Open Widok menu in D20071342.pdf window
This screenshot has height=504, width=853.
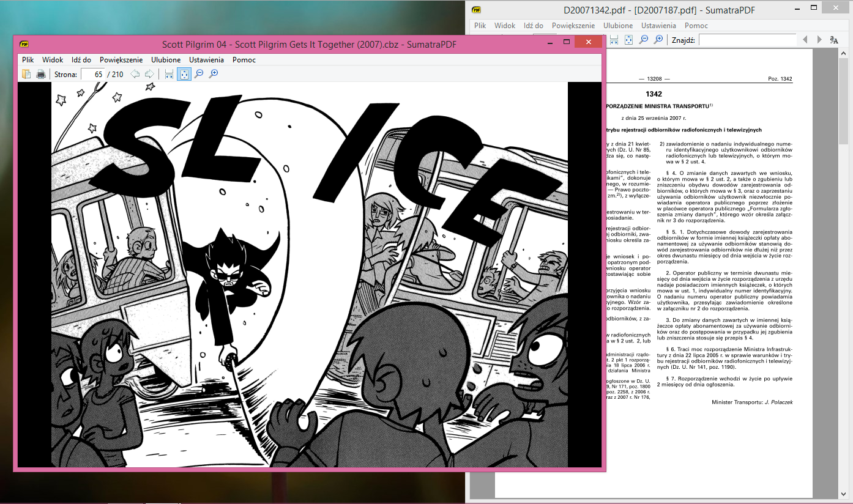pos(505,26)
